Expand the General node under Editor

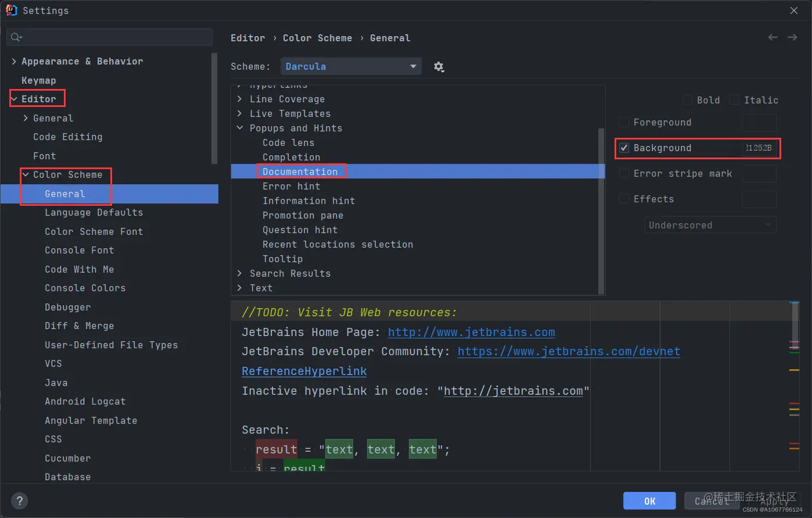pyautogui.click(x=26, y=118)
